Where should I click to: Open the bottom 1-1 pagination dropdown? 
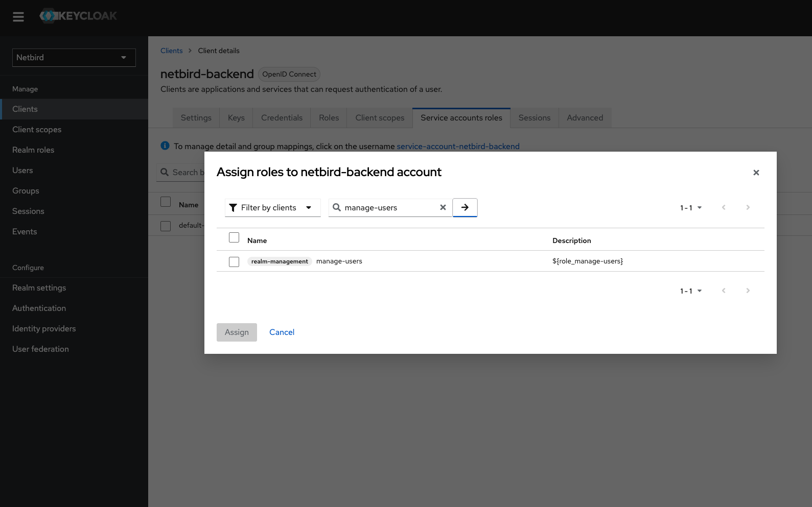690,291
